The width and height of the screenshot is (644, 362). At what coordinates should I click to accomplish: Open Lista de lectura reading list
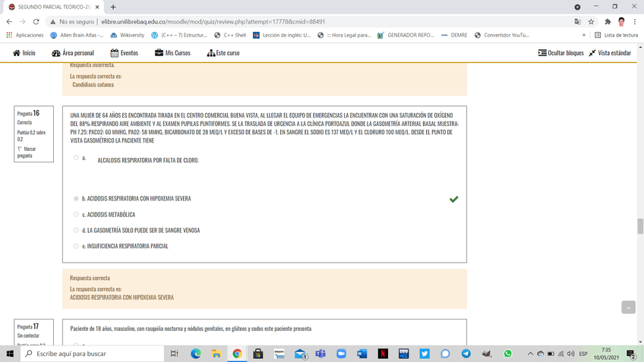(x=617, y=36)
